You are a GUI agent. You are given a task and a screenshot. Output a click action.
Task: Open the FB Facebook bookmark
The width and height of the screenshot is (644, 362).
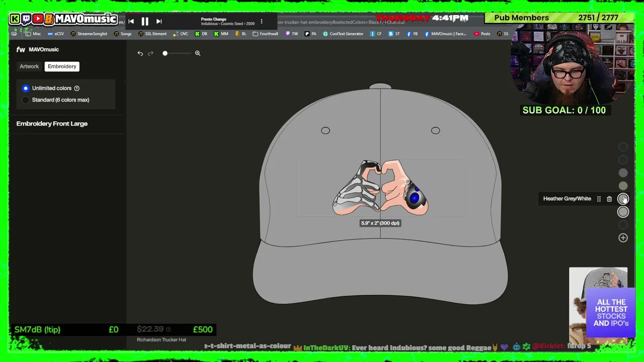coord(413,34)
